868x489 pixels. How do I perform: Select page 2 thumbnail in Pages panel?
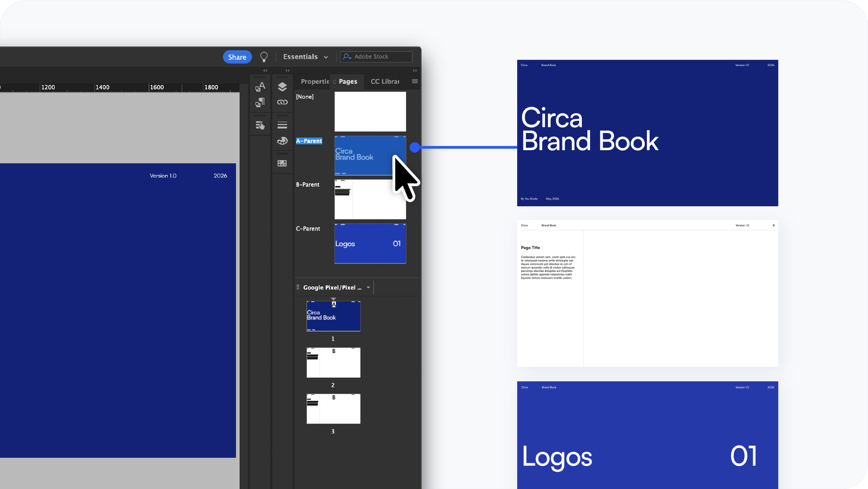tap(334, 363)
